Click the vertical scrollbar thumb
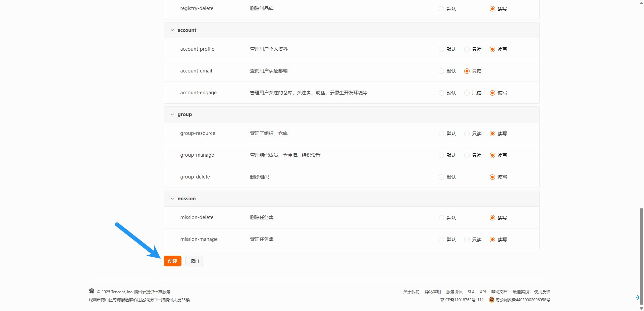Viewport: 644px width, 311px height. pyautogui.click(x=641, y=255)
